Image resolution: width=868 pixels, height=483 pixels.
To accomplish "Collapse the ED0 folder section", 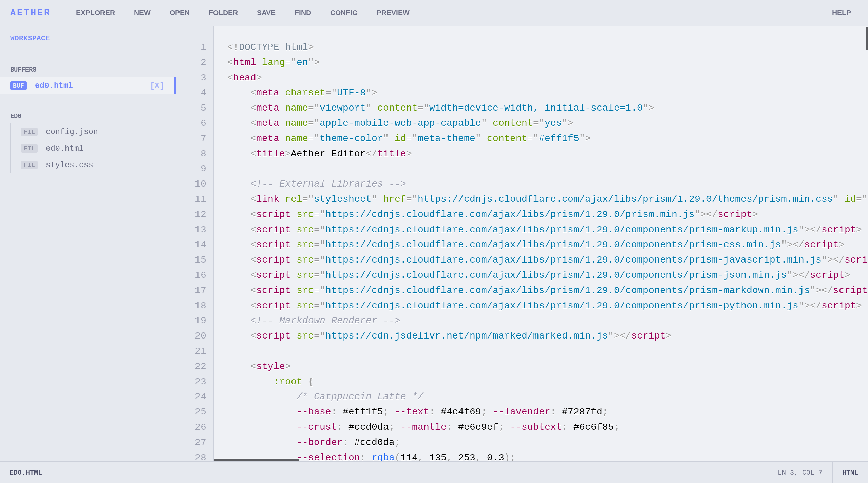I will click(x=16, y=116).
